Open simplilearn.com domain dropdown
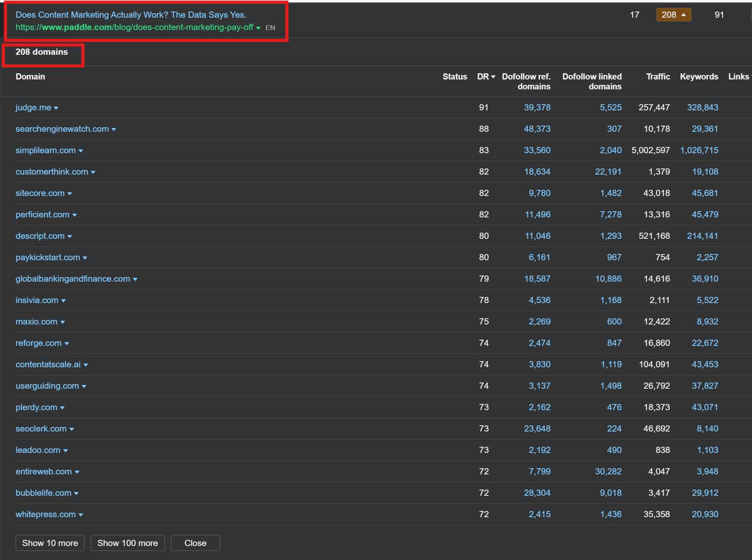 (81, 151)
